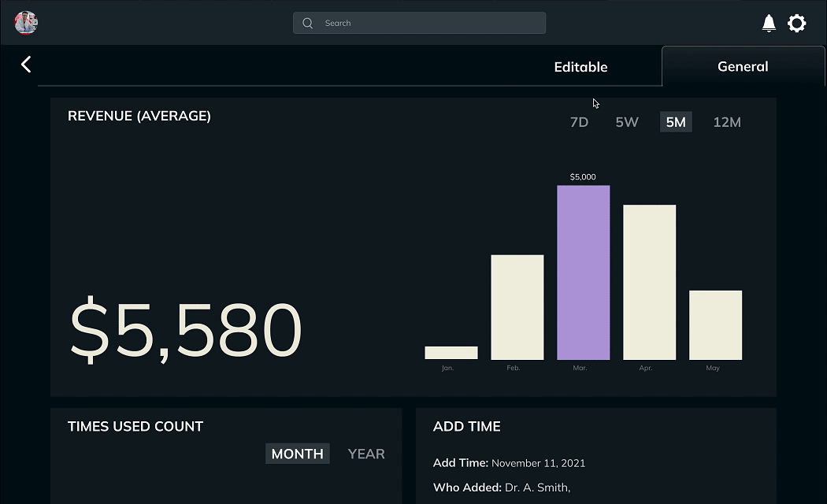The width and height of the screenshot is (827, 504).
Task: Open settings gear
Action: coord(796,23)
